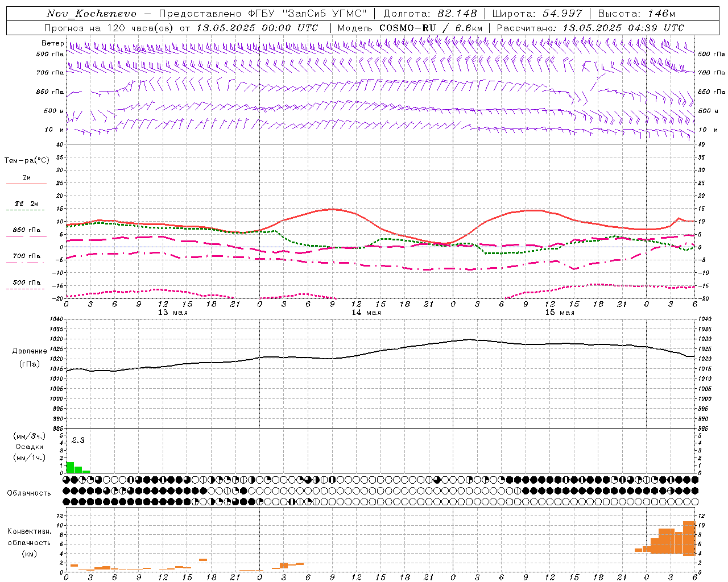Click the 2м temperature legend label
This screenshot has width=728, height=582.
tap(27, 177)
